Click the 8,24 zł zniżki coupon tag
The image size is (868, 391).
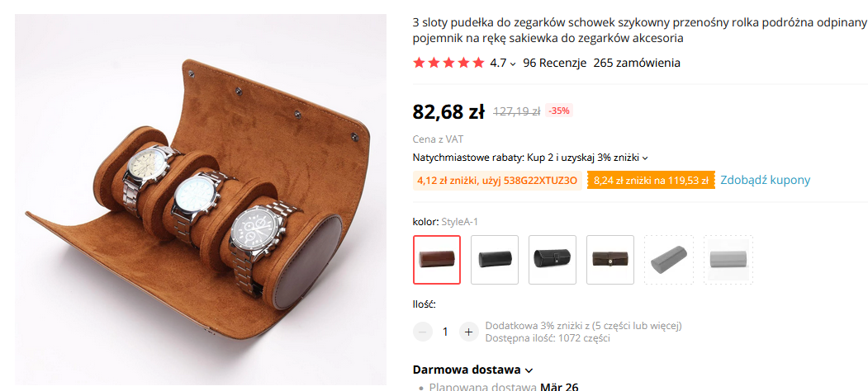pos(651,181)
